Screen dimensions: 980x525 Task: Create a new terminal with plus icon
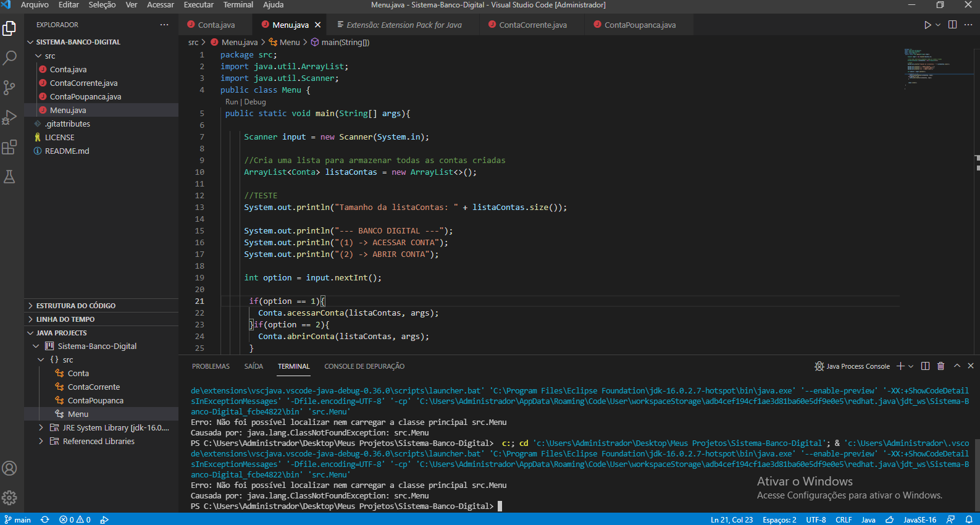pyautogui.click(x=900, y=366)
